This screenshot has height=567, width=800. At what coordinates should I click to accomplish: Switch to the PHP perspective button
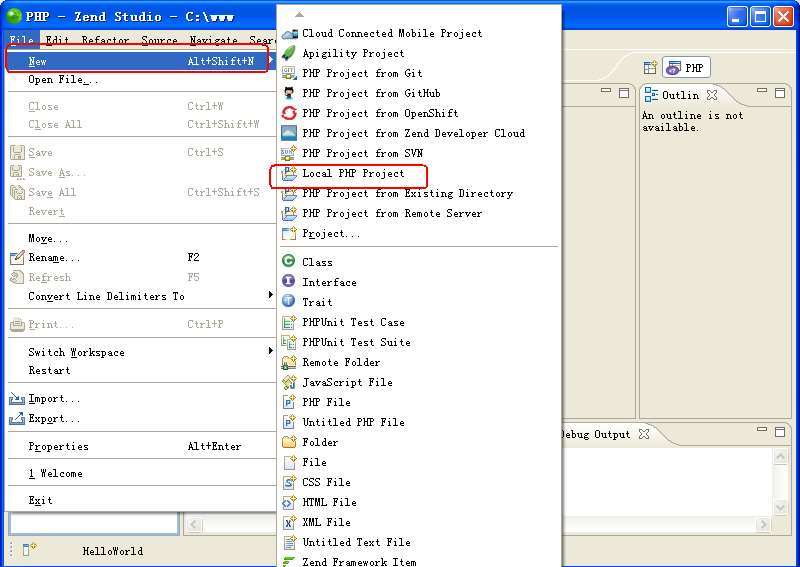click(686, 67)
